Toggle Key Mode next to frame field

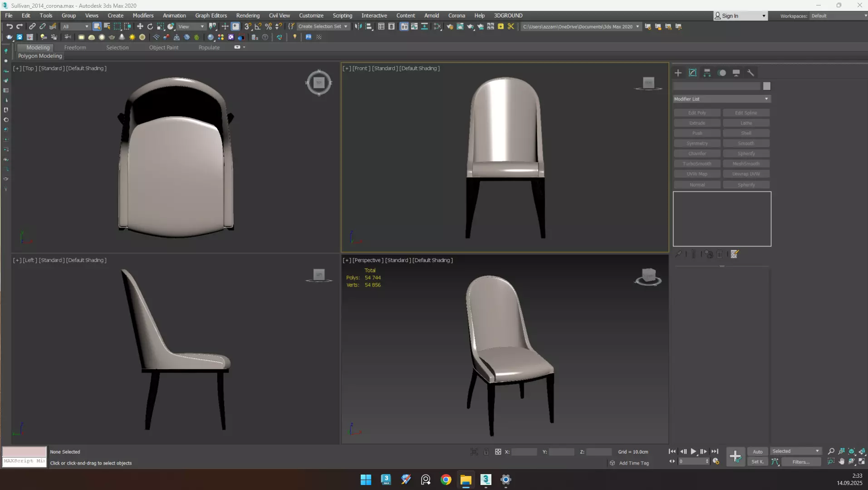[x=672, y=461]
